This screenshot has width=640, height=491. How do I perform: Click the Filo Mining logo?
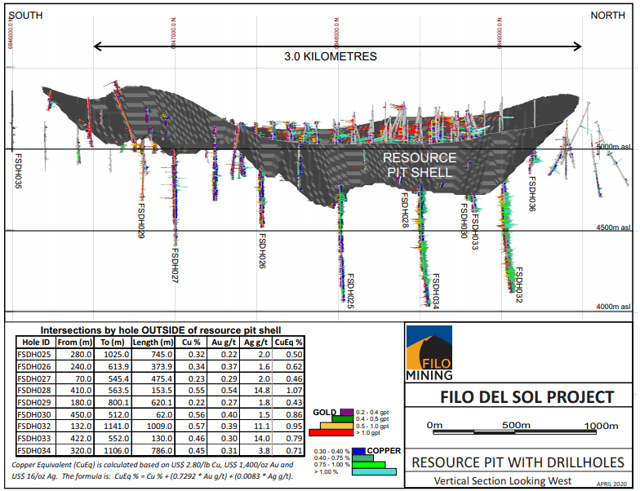coord(431,355)
